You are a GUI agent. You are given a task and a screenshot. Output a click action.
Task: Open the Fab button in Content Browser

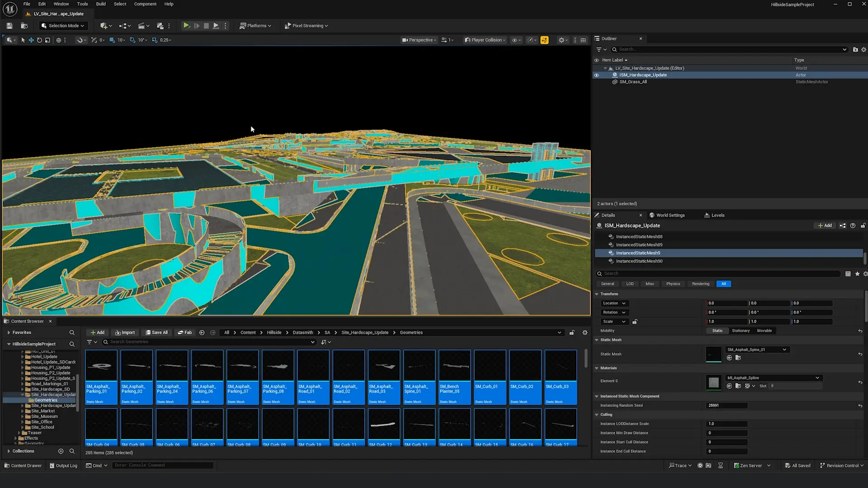point(184,333)
